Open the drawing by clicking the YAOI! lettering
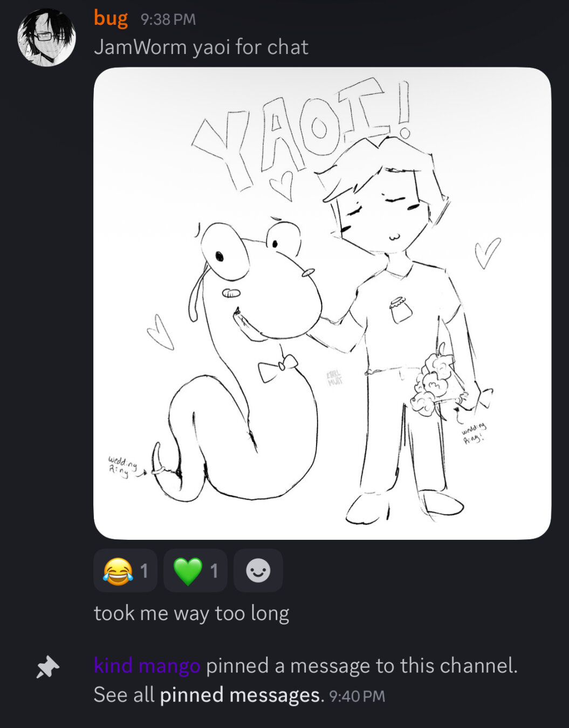 coord(302,132)
